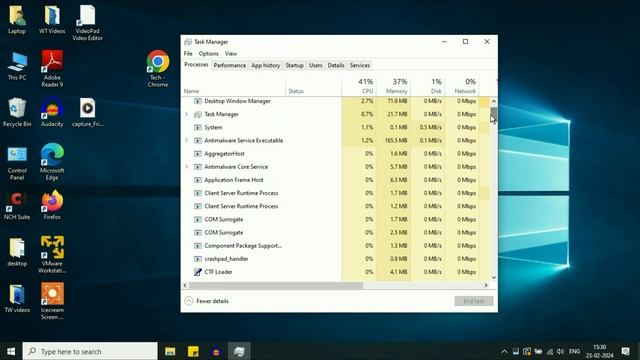Switch to the Startup tab

[x=294, y=65]
